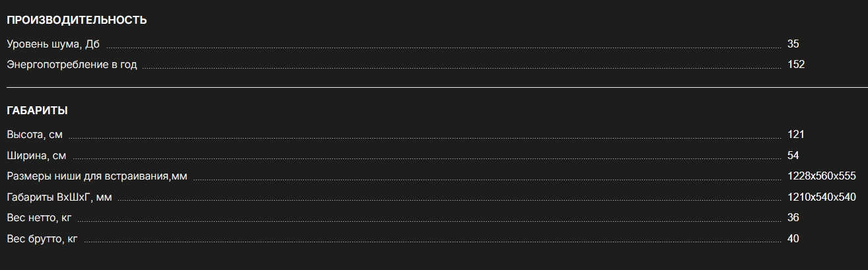The width and height of the screenshot is (868, 270).
Task: Select the height value 121
Action: 796,135
